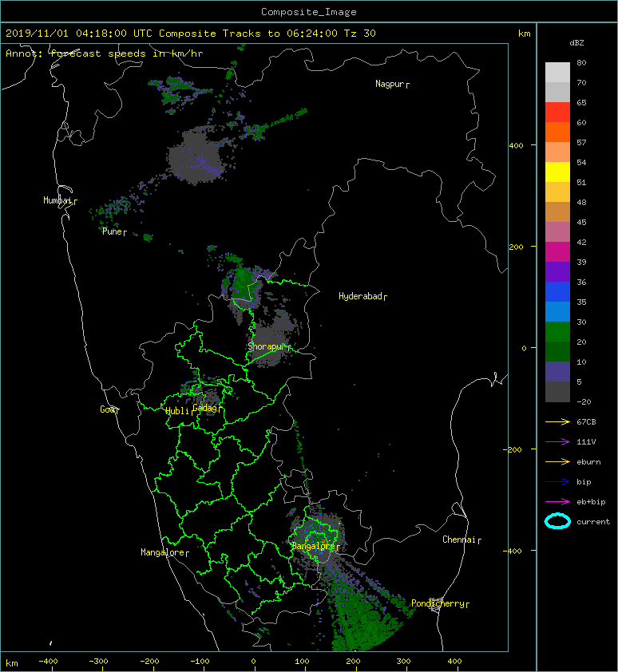Click the Pondicherry city label
This screenshot has height=672, width=618.
point(438,603)
